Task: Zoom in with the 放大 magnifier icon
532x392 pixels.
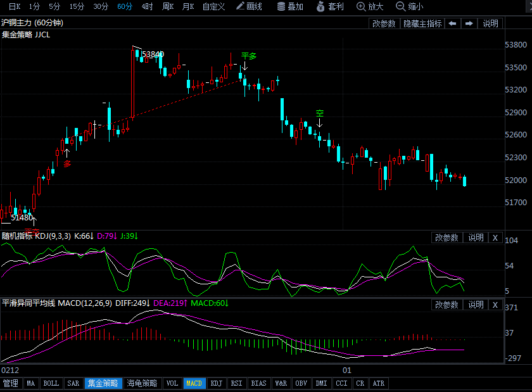Action: pos(365,8)
